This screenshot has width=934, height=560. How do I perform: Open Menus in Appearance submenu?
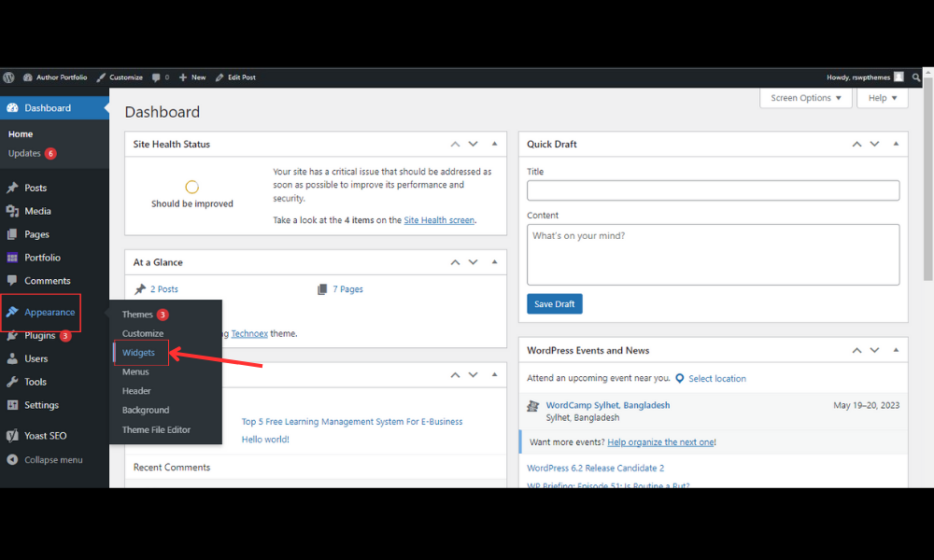tap(135, 372)
